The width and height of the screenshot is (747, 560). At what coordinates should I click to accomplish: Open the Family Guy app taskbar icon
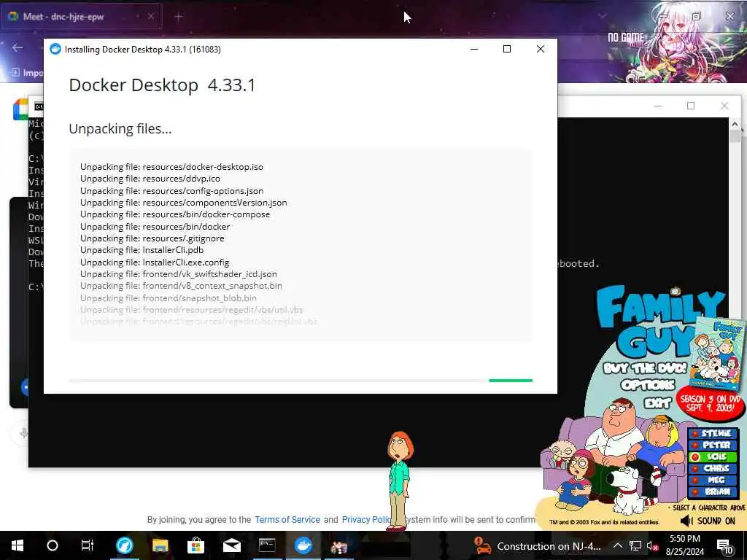click(x=338, y=547)
